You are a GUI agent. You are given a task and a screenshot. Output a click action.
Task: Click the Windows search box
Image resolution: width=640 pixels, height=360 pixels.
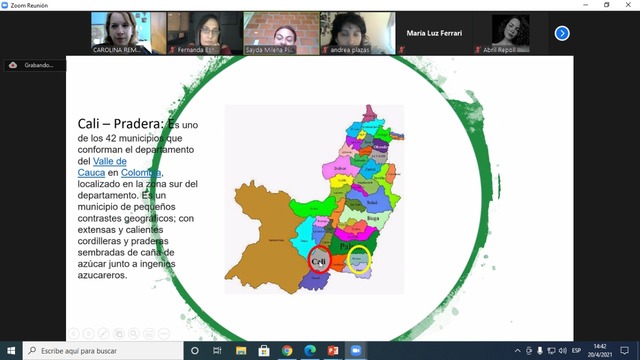103,351
